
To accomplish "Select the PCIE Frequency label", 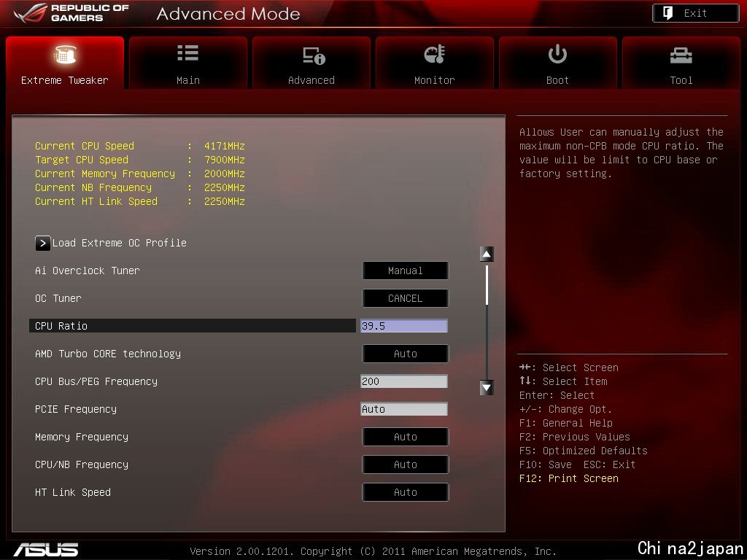I will coord(76,409).
